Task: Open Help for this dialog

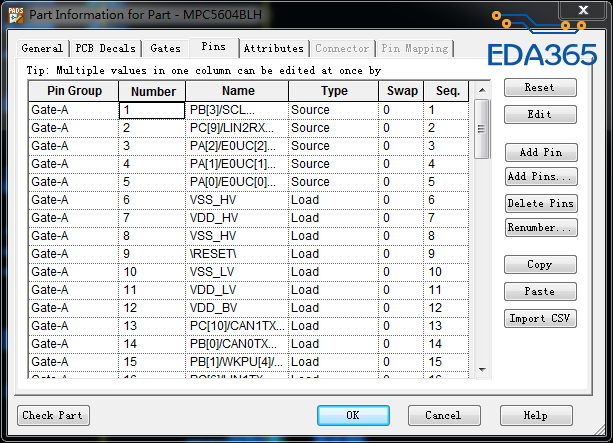Action: click(x=536, y=415)
